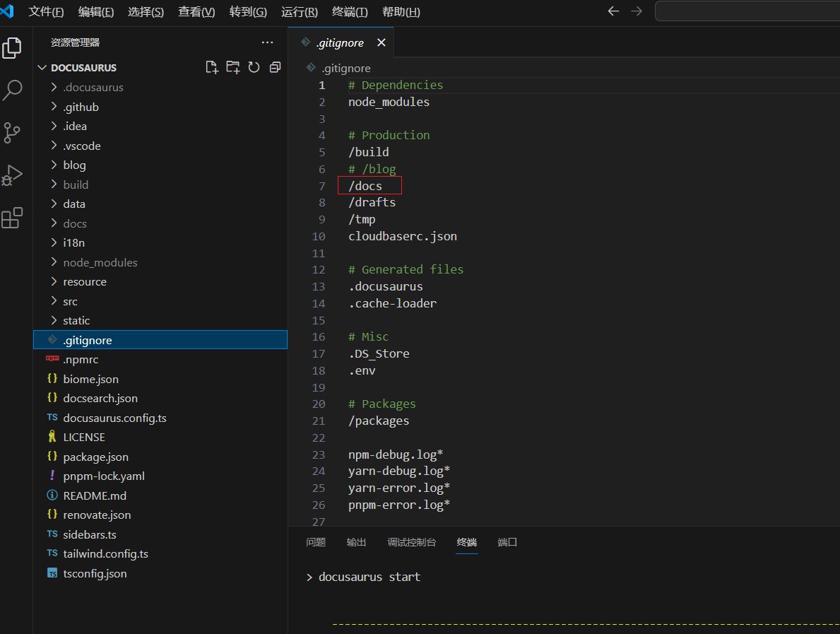Open the 文件(F) menu

pyautogui.click(x=46, y=12)
